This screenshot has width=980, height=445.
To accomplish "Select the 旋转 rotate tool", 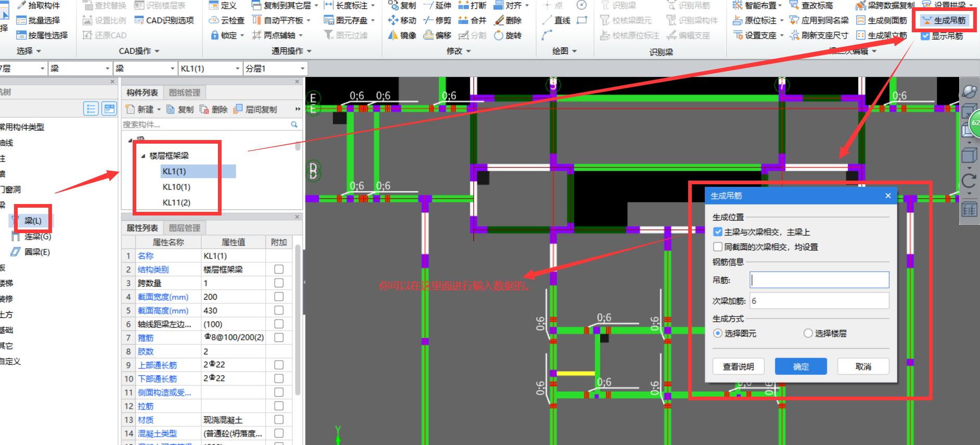I will (507, 35).
